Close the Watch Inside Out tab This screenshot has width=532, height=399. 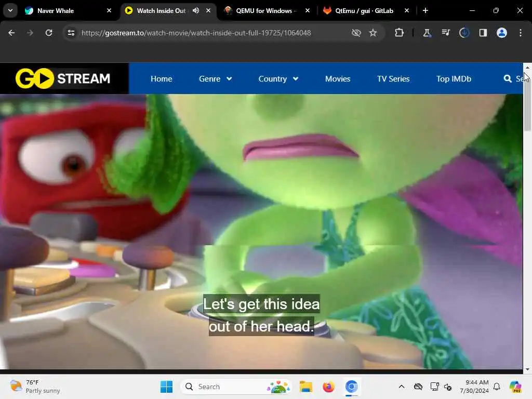point(208,10)
